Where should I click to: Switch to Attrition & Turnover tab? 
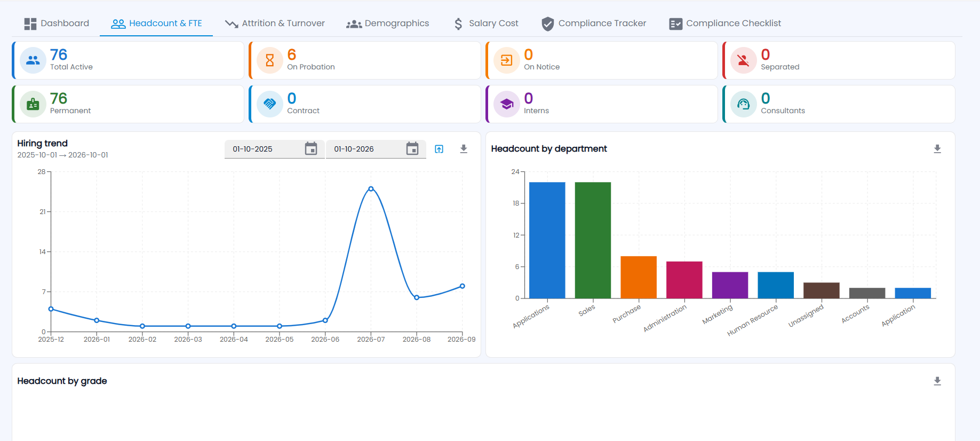click(x=275, y=23)
